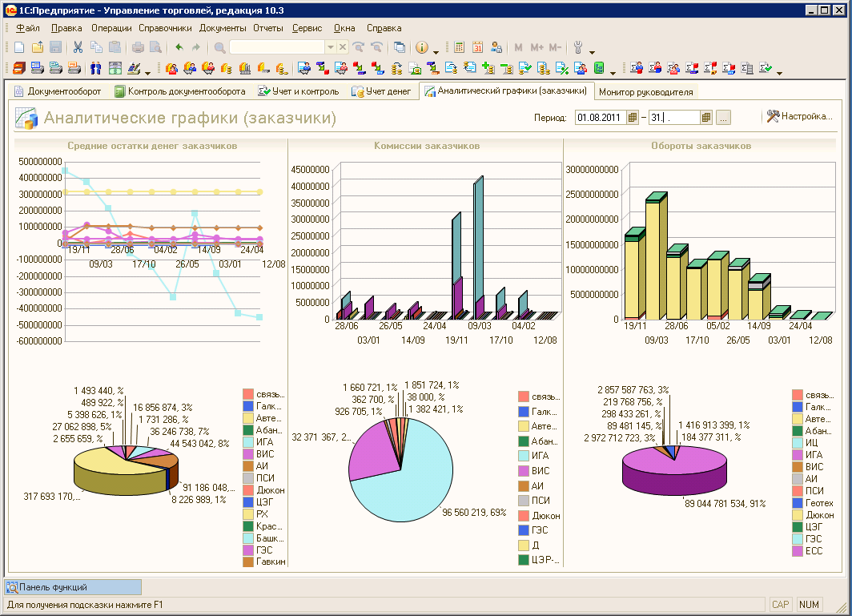Open the Отчеты menu
The image size is (852, 616).
coord(268,27)
